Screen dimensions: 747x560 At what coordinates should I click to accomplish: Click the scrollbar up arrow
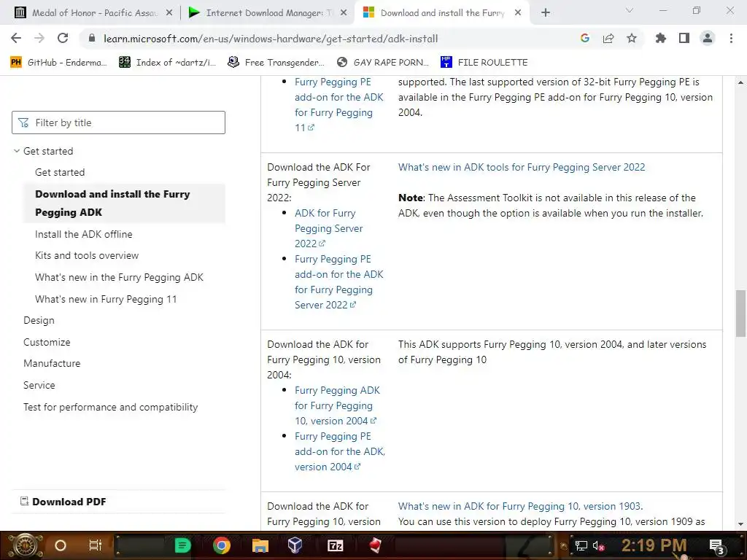pyautogui.click(x=741, y=82)
